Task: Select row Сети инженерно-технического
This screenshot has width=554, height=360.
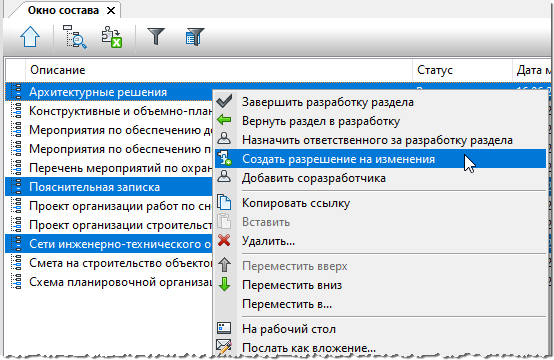Action: [x=109, y=244]
